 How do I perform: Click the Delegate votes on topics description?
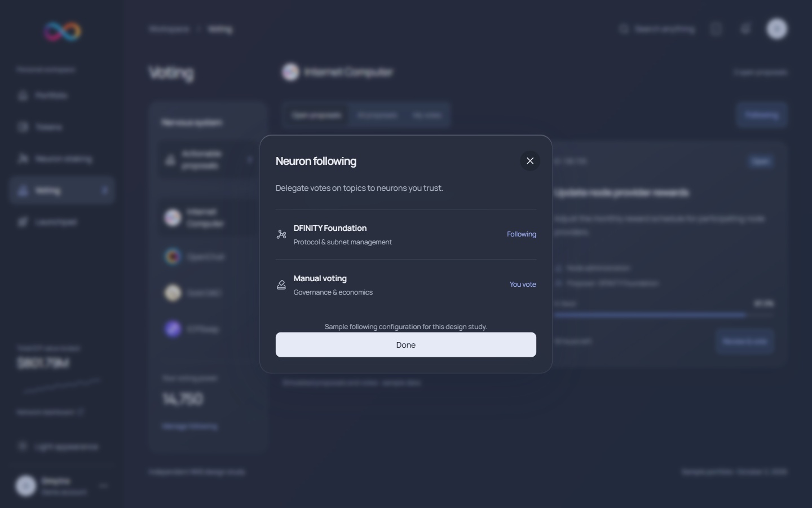tap(359, 188)
